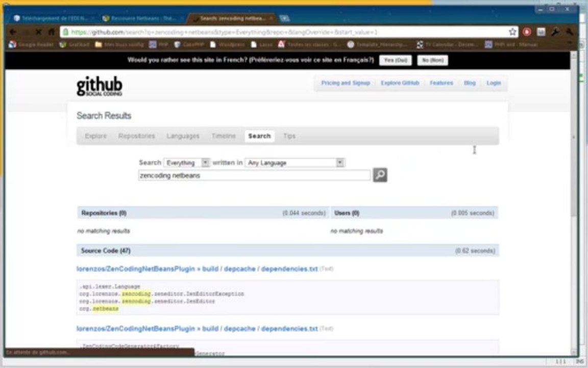
Task: Open the Any Language dropdown
Action: point(295,163)
